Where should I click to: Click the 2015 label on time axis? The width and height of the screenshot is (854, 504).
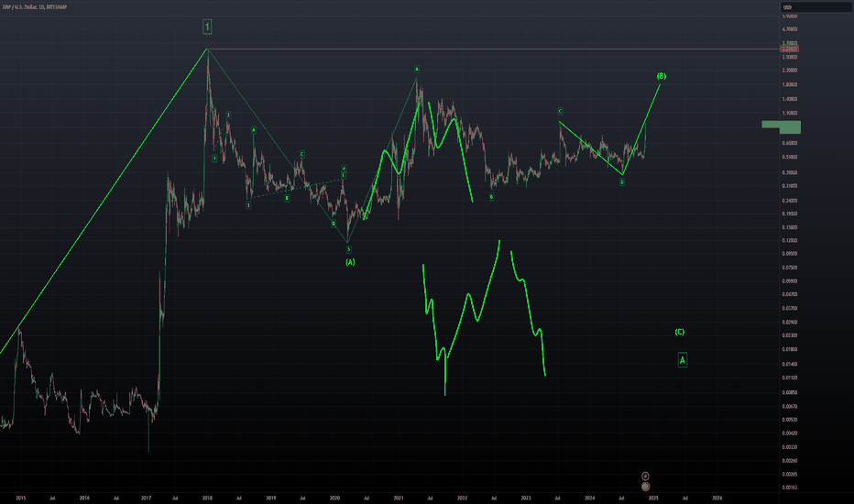coord(21,498)
